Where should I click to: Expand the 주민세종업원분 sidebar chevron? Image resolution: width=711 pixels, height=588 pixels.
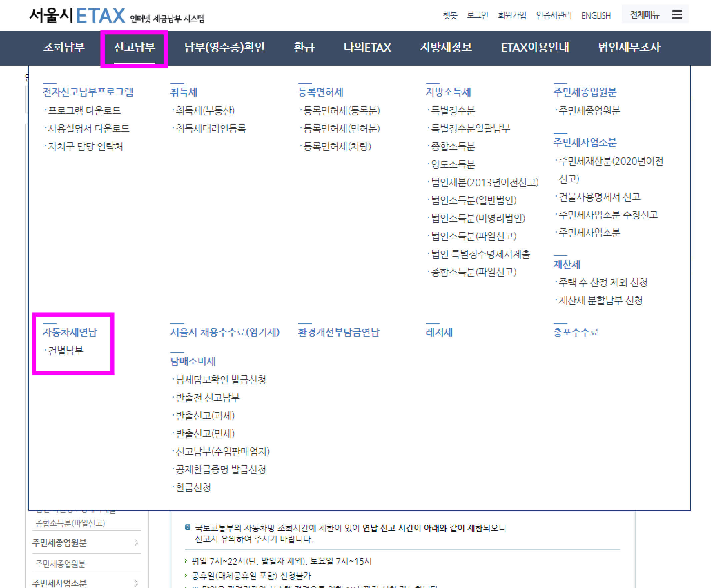click(x=136, y=543)
